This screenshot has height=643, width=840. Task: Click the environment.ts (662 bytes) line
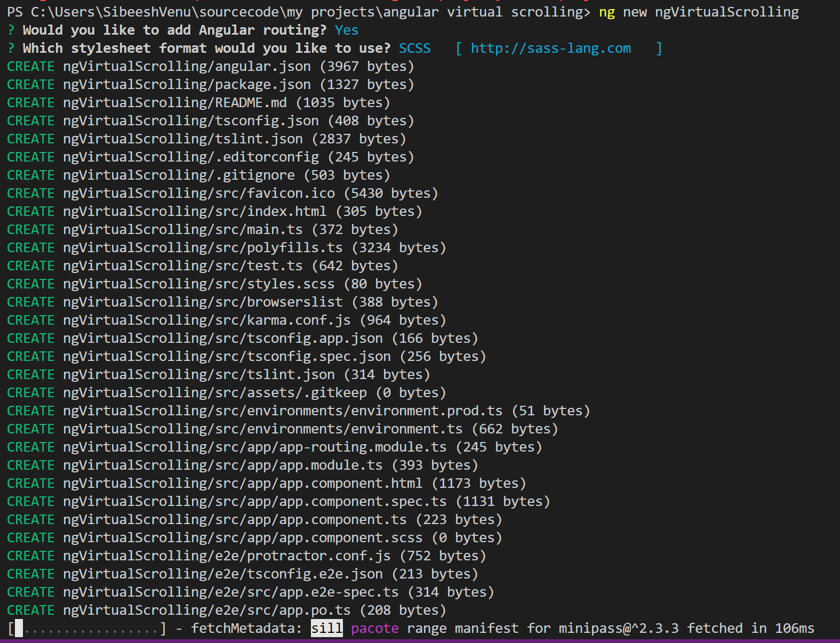(283, 429)
